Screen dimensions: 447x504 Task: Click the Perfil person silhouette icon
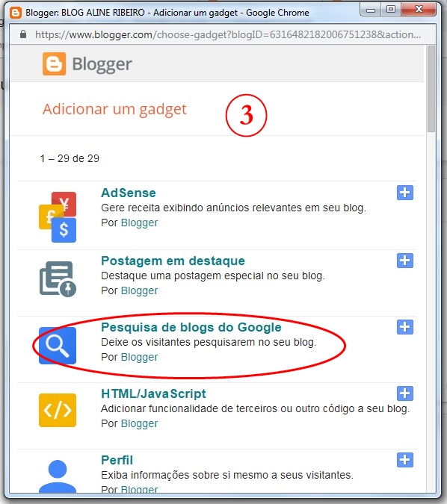click(x=58, y=476)
